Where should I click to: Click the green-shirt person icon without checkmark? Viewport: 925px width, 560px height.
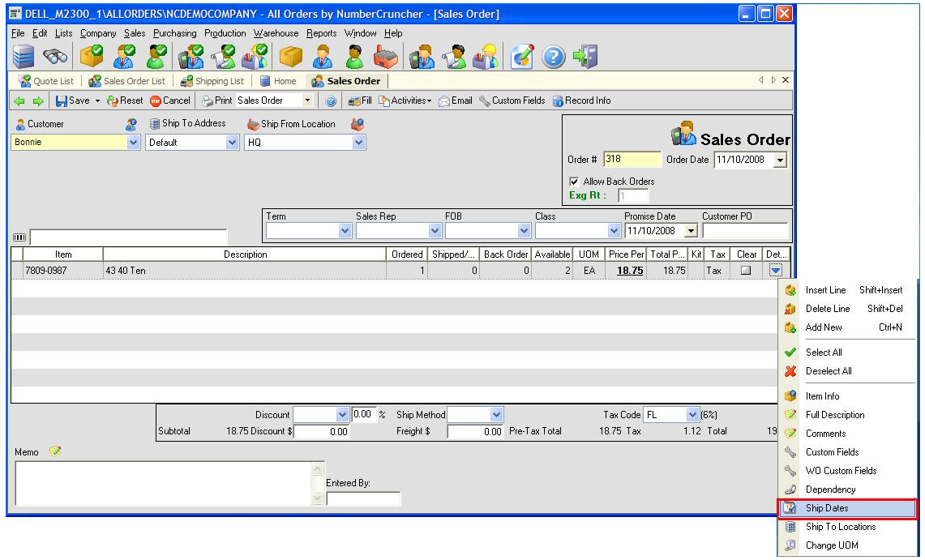(354, 57)
